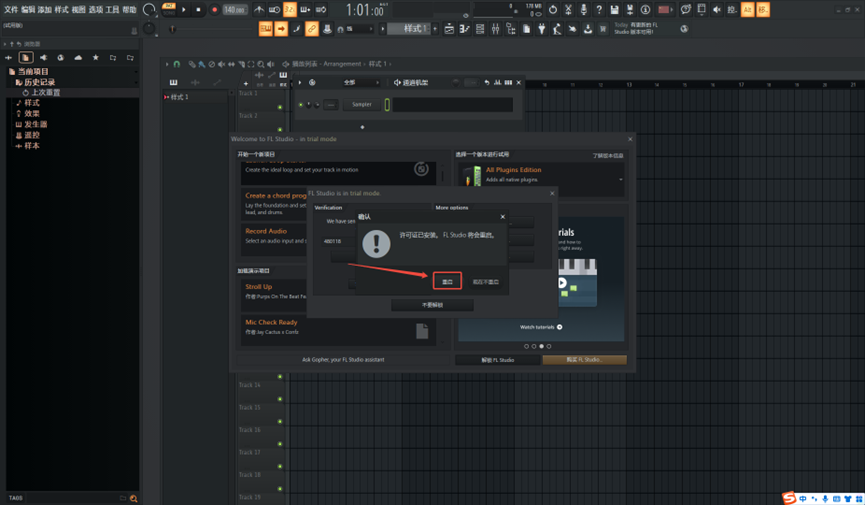Click the 购买 FL Studio purchase button
Image resolution: width=865 pixels, height=505 pixels.
click(x=584, y=360)
